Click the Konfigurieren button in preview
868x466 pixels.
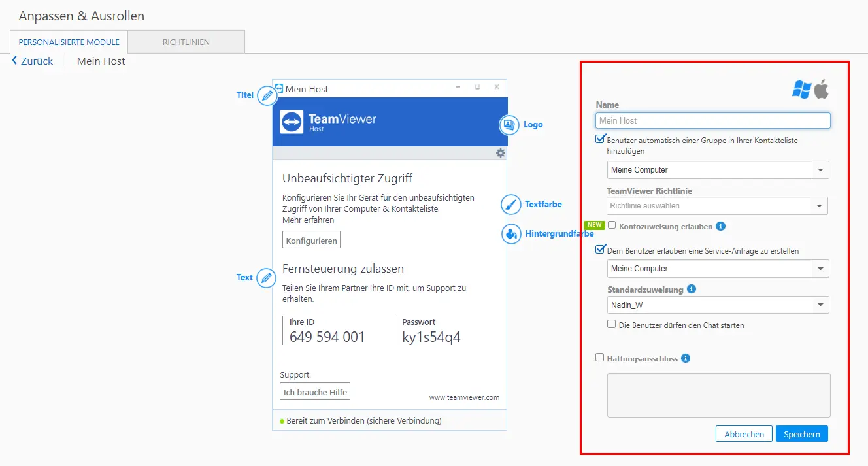(x=311, y=241)
